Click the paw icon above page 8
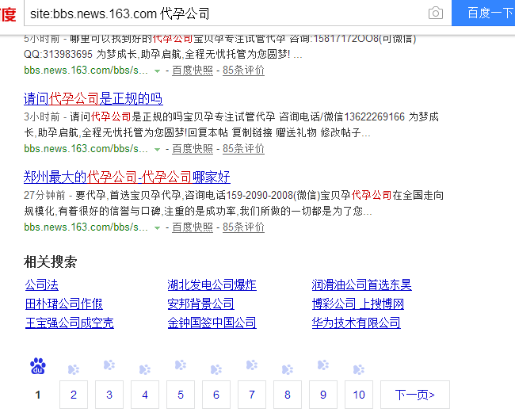Screen dimensions: 515x420 click(x=288, y=369)
